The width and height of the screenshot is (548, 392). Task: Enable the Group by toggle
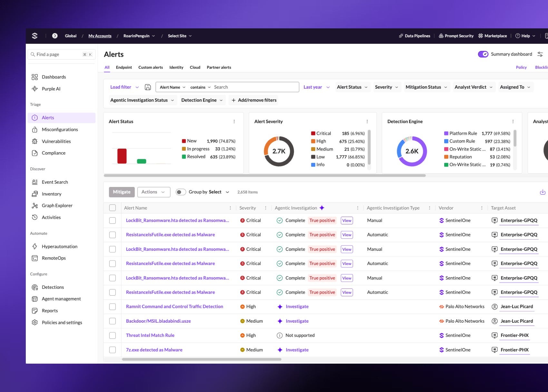(181, 192)
